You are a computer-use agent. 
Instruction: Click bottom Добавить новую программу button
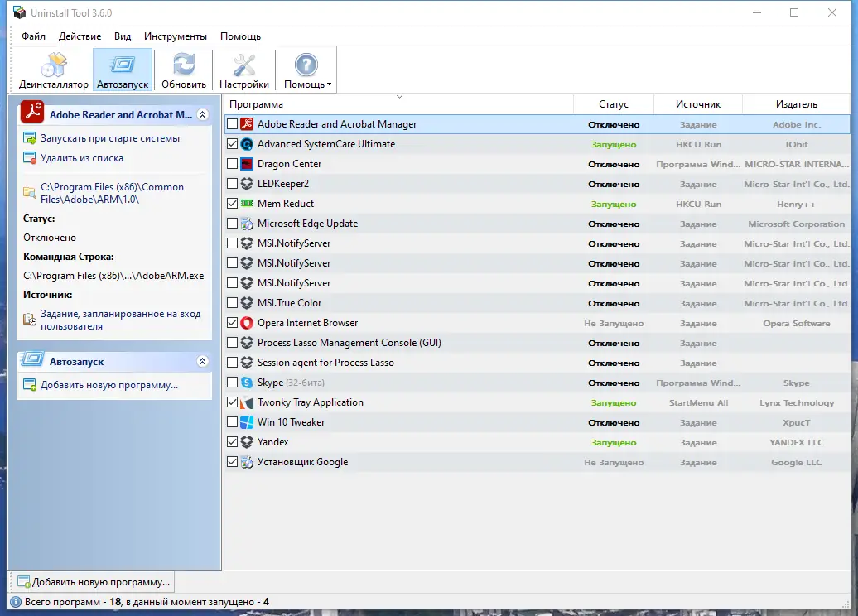point(94,582)
